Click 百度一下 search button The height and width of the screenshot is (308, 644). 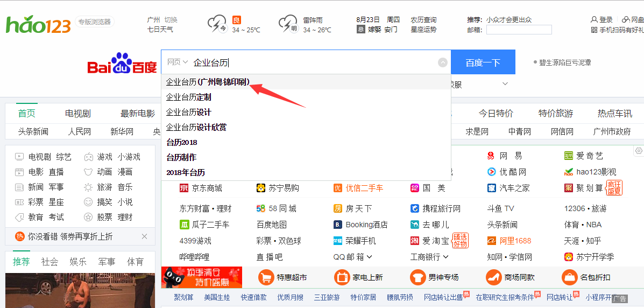pyautogui.click(x=483, y=62)
